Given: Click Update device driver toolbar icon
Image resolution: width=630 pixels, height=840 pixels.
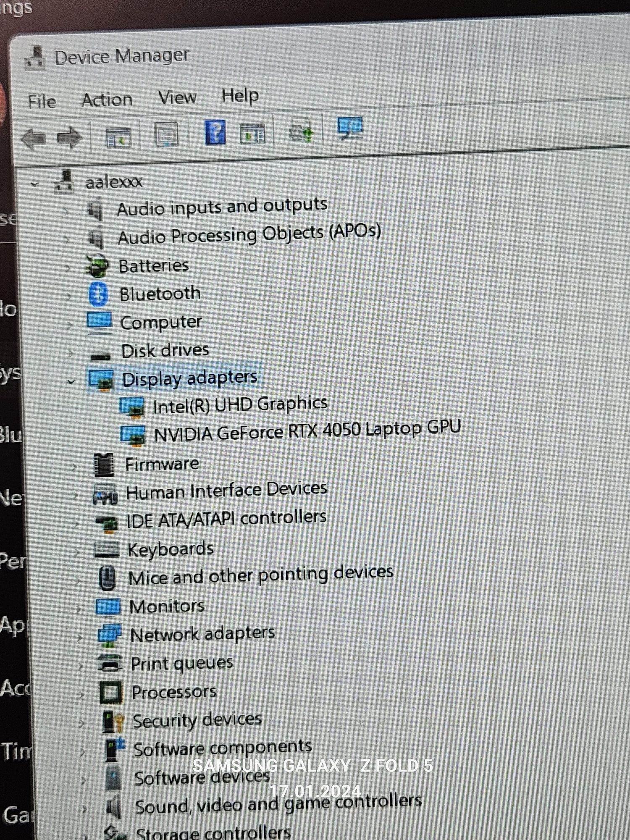Looking at the screenshot, I should (x=301, y=130).
